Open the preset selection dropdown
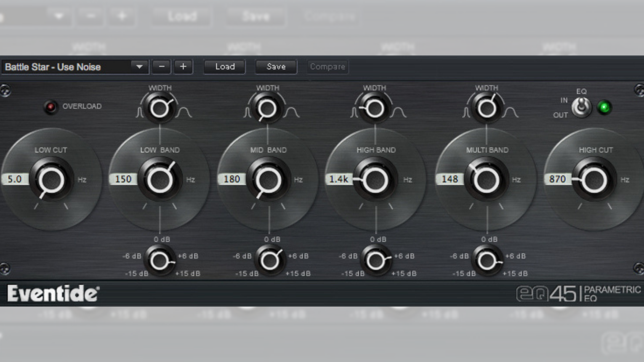The height and width of the screenshot is (362, 644). coord(139,67)
